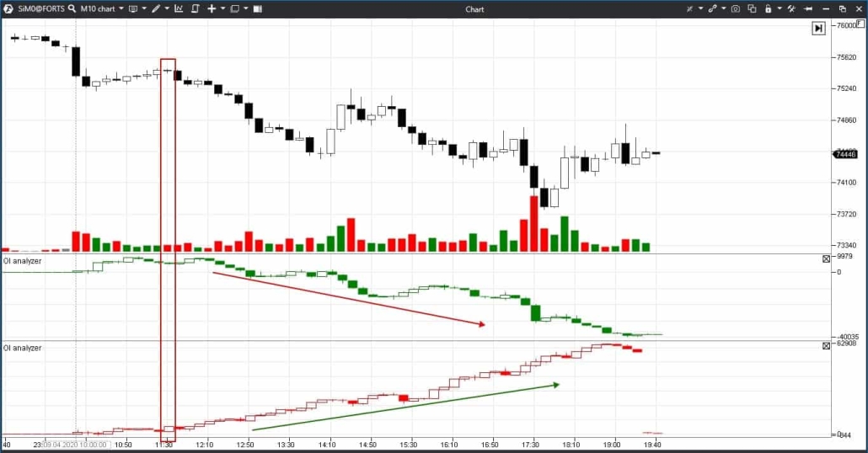This screenshot has height=453, width=868.
Task: Take a chart snapshot with camera icon
Action: (736, 8)
